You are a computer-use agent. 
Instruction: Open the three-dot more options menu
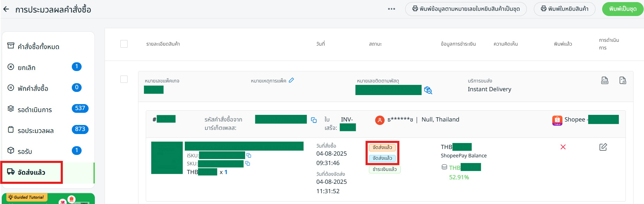click(392, 9)
